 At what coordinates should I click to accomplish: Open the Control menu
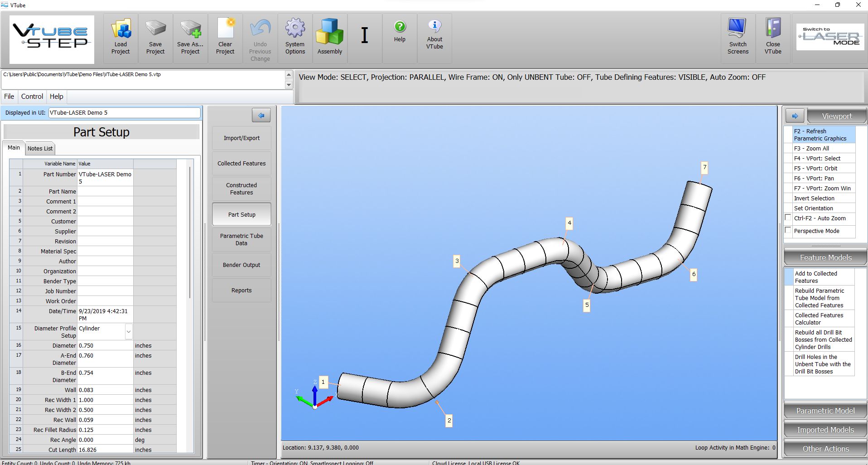click(32, 97)
